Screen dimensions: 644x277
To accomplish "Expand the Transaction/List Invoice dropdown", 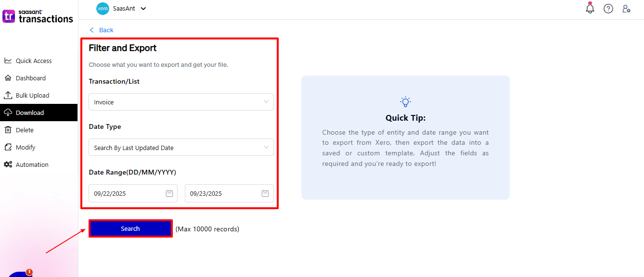I will pos(181,102).
